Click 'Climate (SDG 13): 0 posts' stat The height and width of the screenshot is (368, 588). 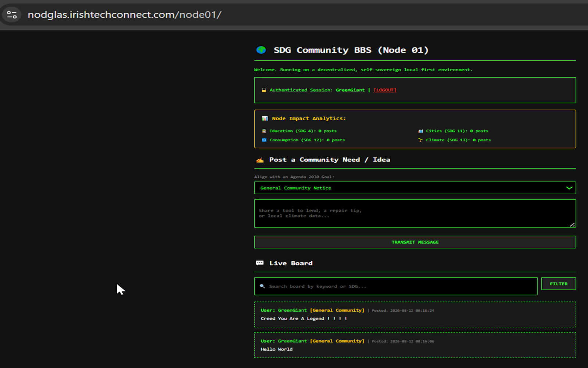point(458,140)
